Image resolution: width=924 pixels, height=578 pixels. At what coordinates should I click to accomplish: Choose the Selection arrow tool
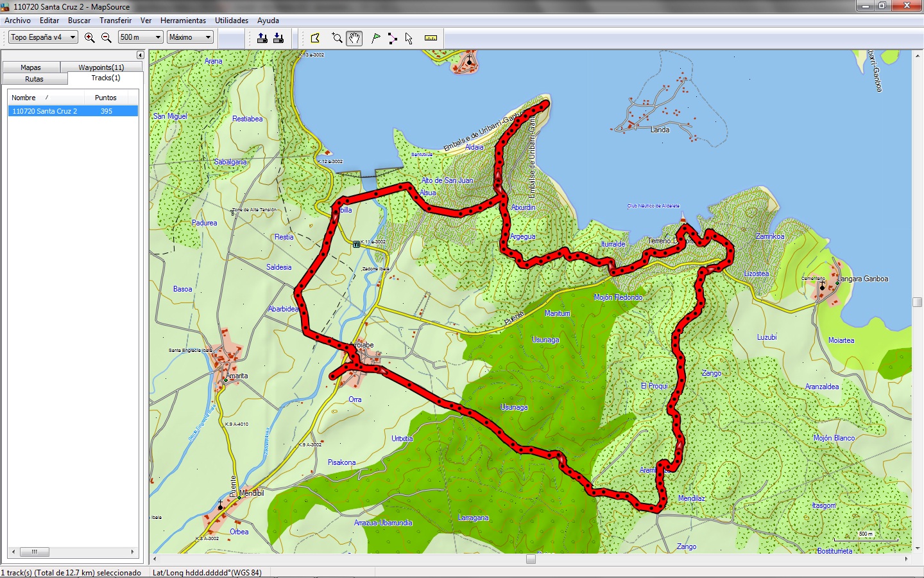(409, 38)
